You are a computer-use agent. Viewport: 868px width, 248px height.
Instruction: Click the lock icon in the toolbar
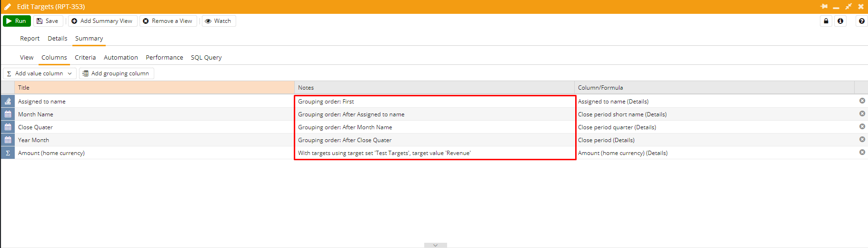coord(826,21)
